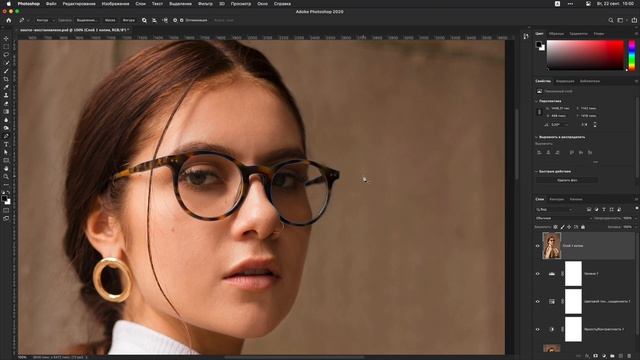This screenshot has height=360, width=640.
Task: Hide the Яркость/Контрастность 1 layer
Action: tap(538, 329)
